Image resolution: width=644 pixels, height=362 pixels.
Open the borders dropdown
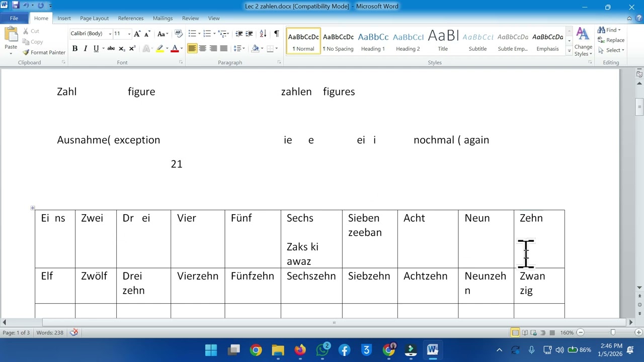(276, 48)
